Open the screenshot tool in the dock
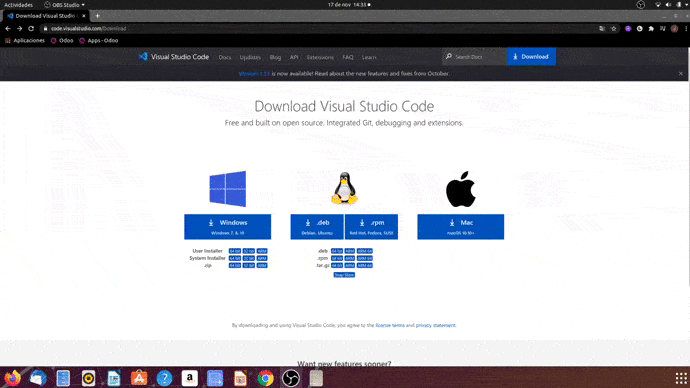Image resolution: width=690 pixels, height=388 pixels. tap(215, 378)
